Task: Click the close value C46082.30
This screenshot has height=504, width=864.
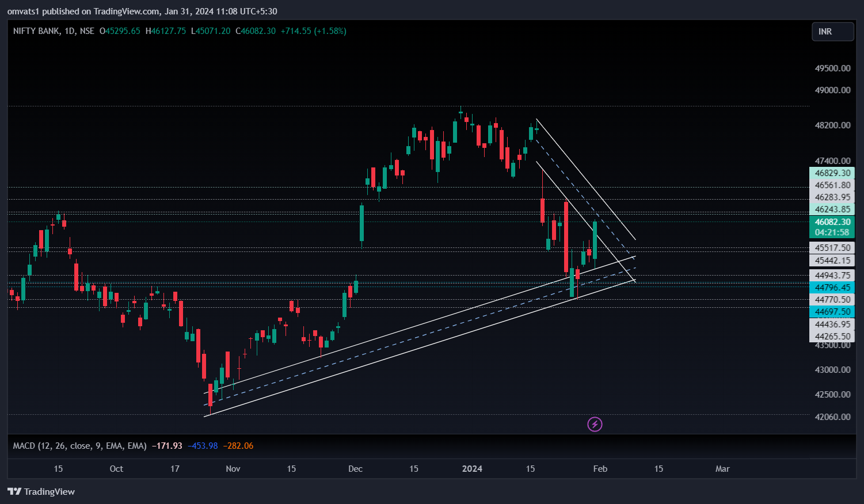Action: 256,31
